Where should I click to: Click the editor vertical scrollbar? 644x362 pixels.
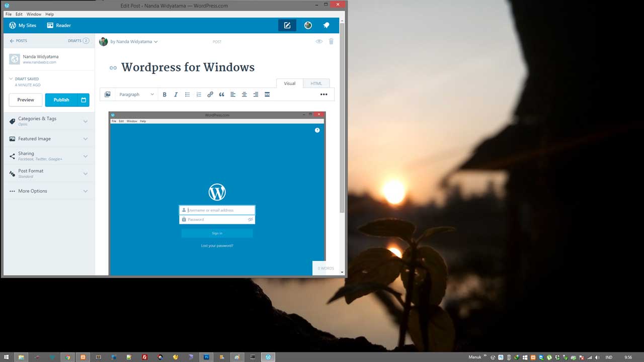coord(342,118)
